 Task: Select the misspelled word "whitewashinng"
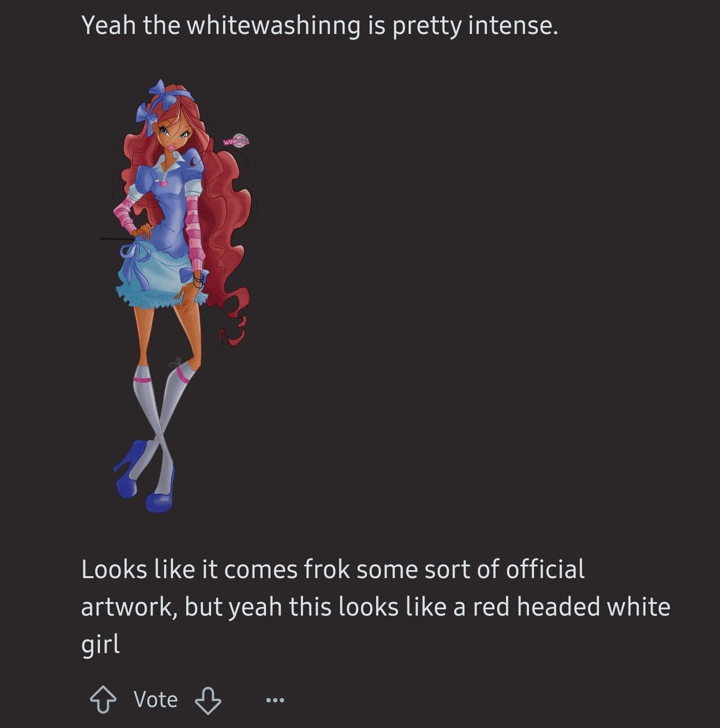coord(273,25)
